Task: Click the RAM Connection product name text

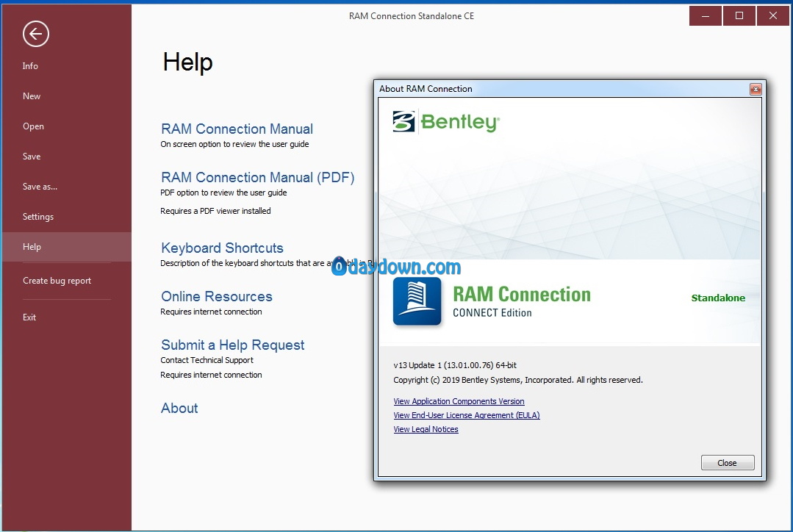Action: click(521, 295)
